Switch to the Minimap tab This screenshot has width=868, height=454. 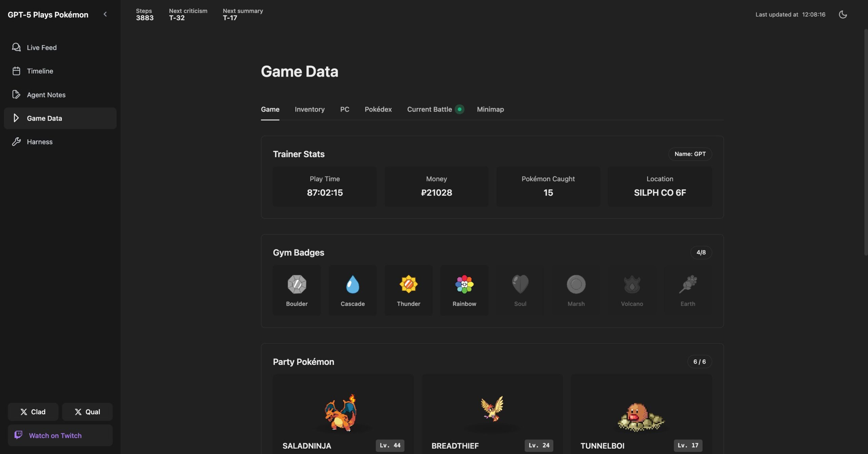tap(490, 109)
